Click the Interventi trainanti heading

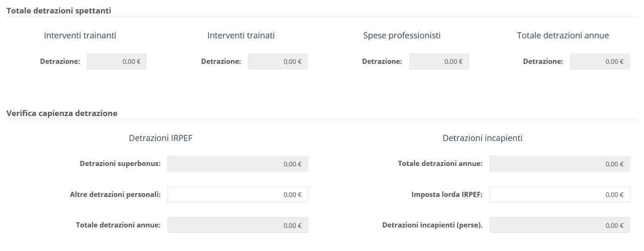click(x=80, y=36)
